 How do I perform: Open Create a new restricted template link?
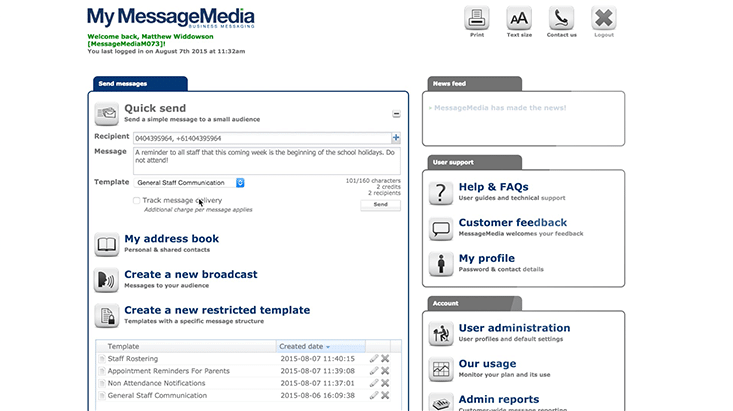[x=217, y=310]
